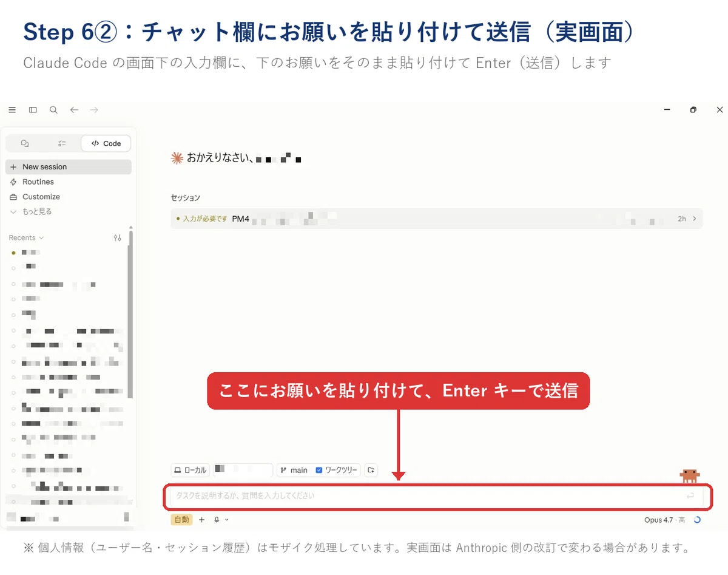This screenshot has width=728, height=575.
Task: Click the chevron on the PM4 session row
Action: point(694,219)
